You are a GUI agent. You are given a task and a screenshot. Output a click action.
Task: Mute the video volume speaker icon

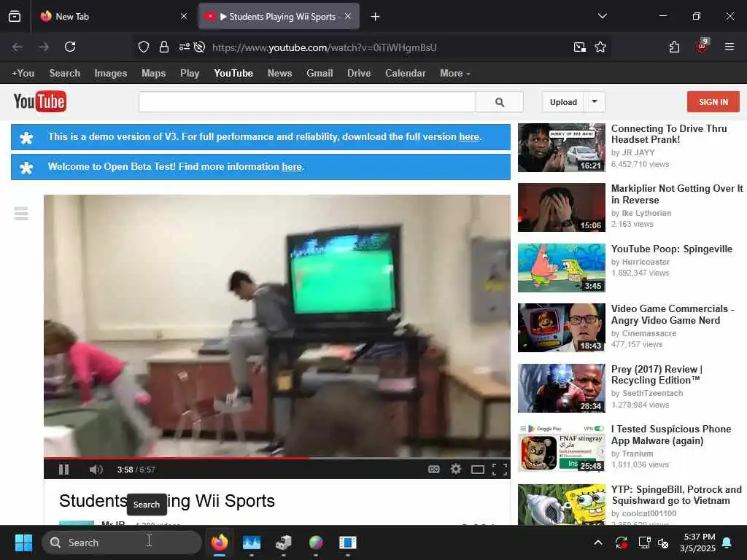coord(96,470)
